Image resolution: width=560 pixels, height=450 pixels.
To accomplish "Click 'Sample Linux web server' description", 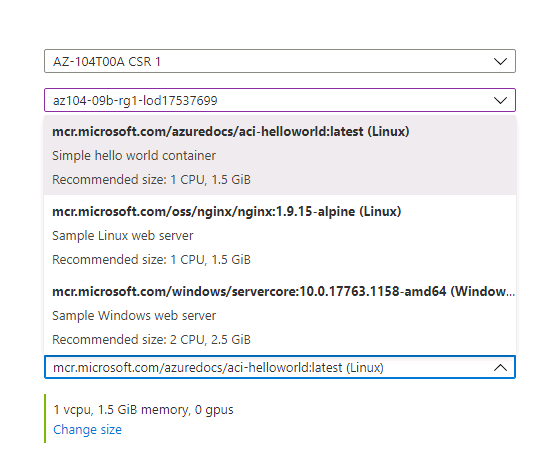I will click(122, 236).
